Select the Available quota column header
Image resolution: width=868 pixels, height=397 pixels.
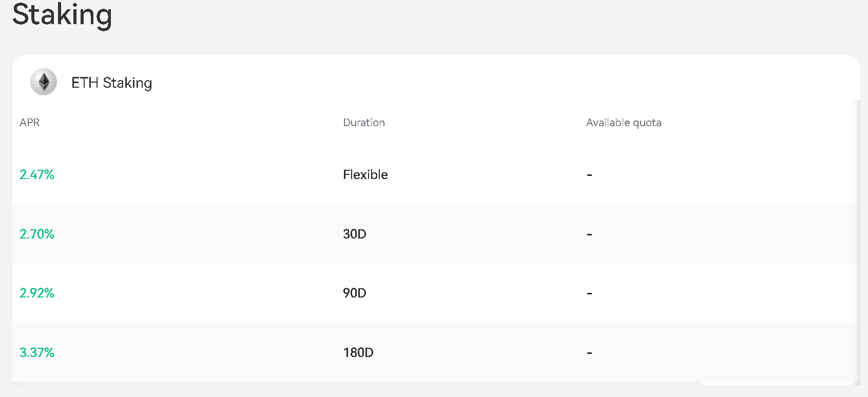tap(623, 123)
